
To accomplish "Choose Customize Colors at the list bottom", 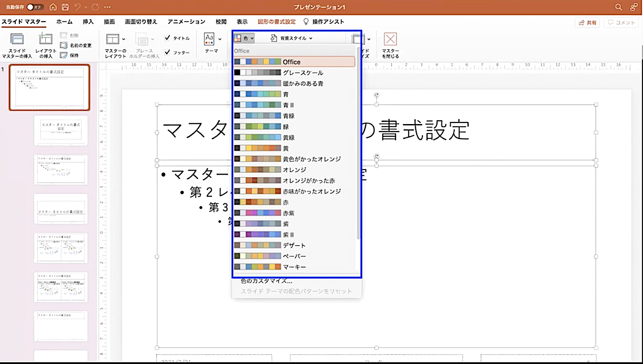I will [x=266, y=281].
